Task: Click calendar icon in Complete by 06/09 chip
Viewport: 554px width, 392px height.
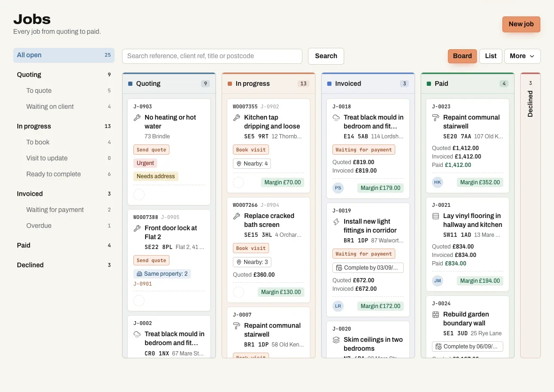Action: coord(439,347)
